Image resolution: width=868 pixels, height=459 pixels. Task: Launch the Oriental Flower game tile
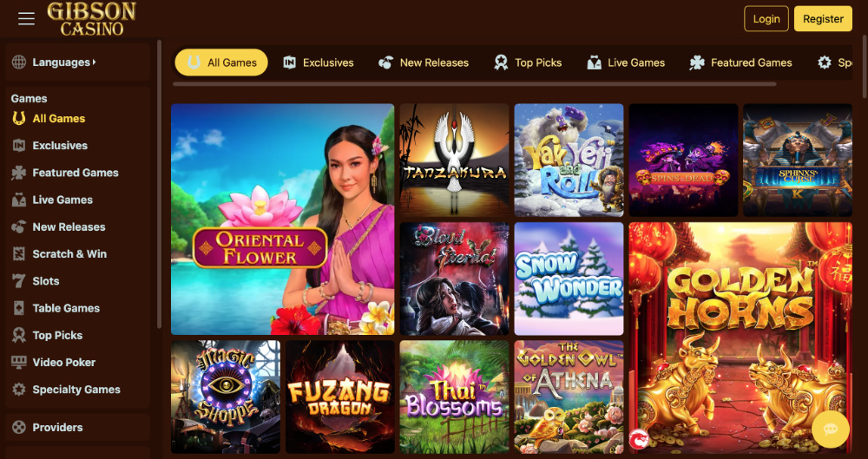click(282, 220)
